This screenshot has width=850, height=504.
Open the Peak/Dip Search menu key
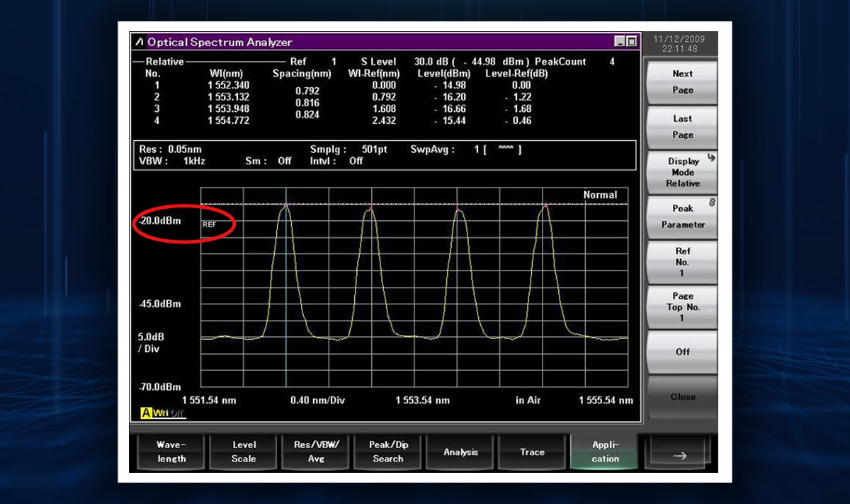tap(388, 452)
